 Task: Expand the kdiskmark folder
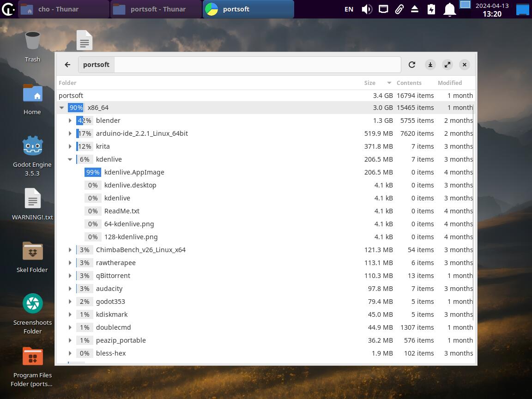[x=70, y=314]
